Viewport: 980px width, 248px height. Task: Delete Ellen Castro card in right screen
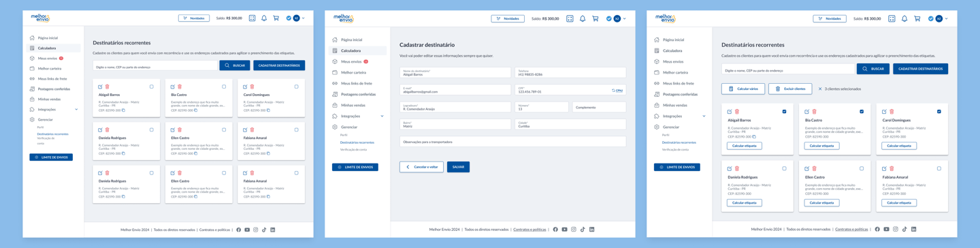814,168
